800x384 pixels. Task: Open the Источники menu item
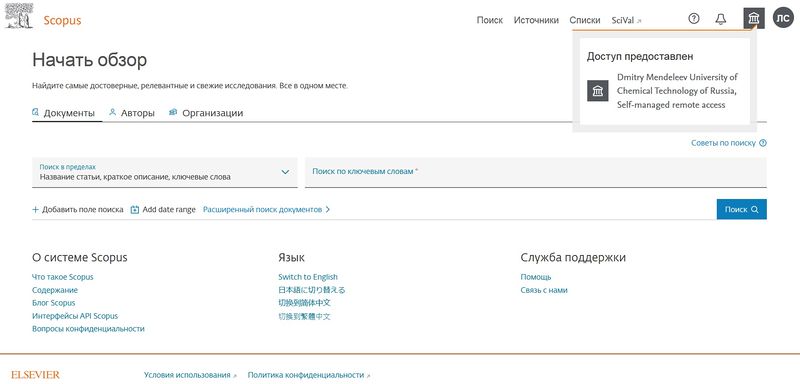[x=536, y=20]
